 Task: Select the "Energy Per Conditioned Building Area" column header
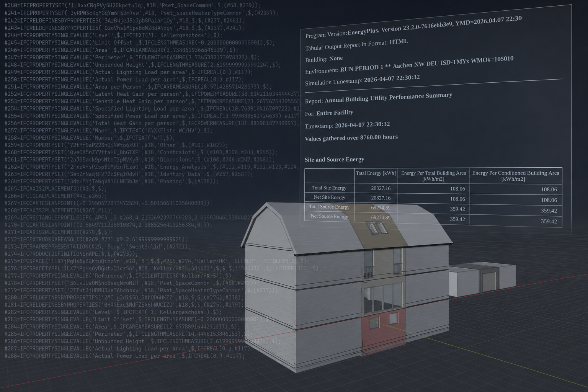tap(516, 176)
